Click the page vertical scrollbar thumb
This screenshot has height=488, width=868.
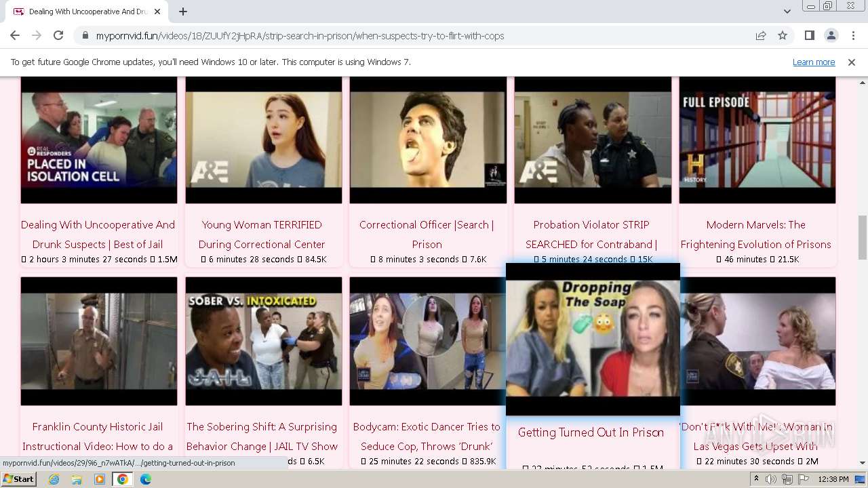(x=862, y=237)
